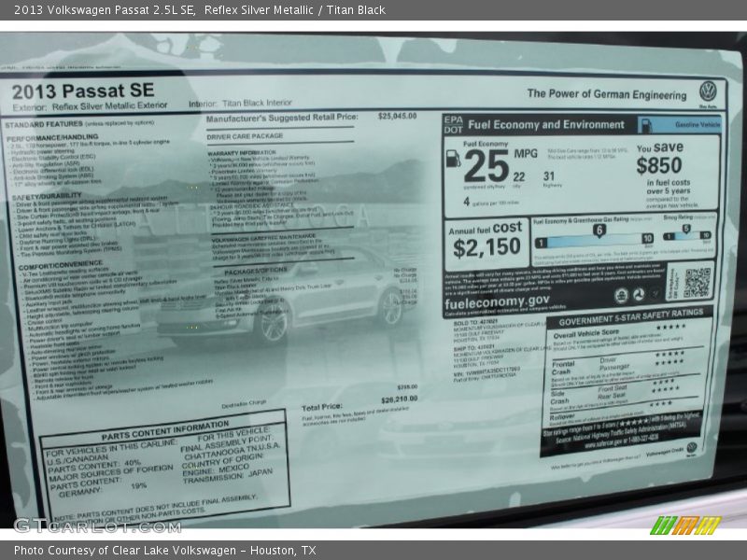Open the fueleconomy.gov link text
Image resolution: width=747 pixels, height=560 pixels.
pos(497,301)
